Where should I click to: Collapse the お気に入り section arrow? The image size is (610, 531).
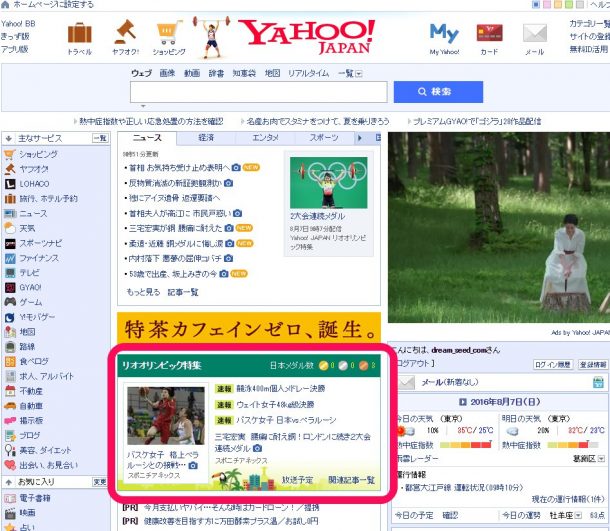pyautogui.click(x=8, y=482)
